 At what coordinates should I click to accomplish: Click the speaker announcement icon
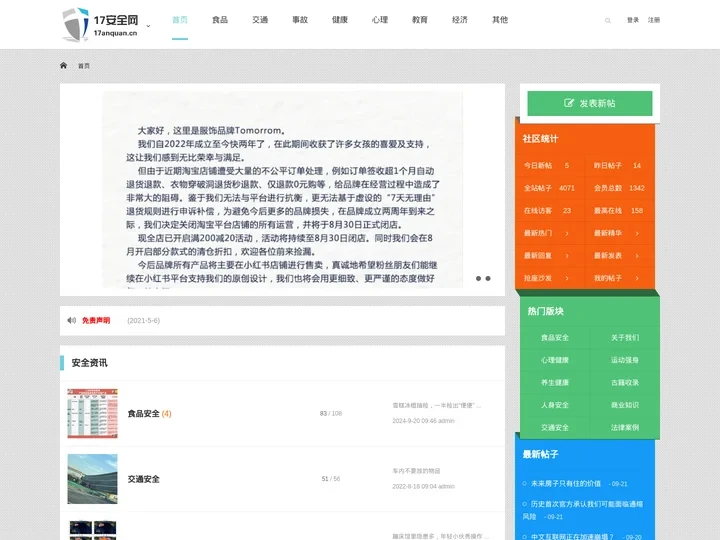pyautogui.click(x=72, y=320)
